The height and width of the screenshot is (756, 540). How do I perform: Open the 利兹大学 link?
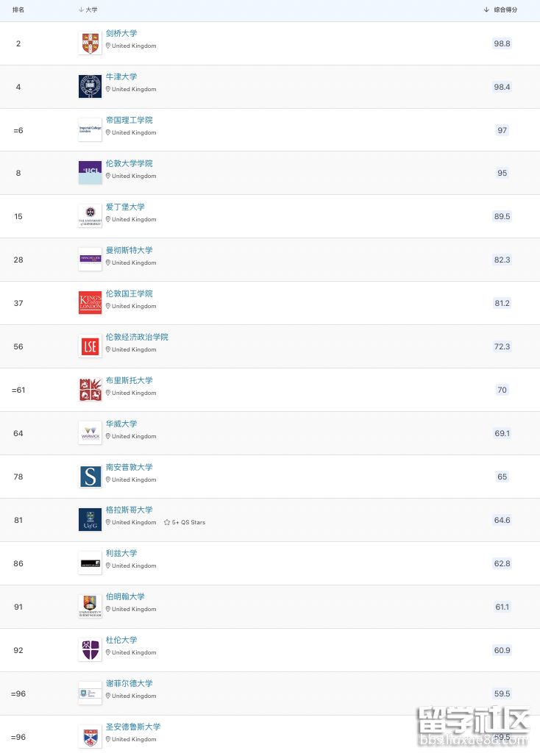[121, 553]
